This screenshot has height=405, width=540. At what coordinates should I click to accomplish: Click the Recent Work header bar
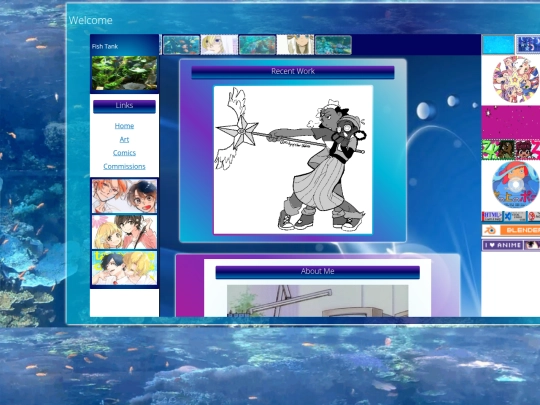(293, 72)
